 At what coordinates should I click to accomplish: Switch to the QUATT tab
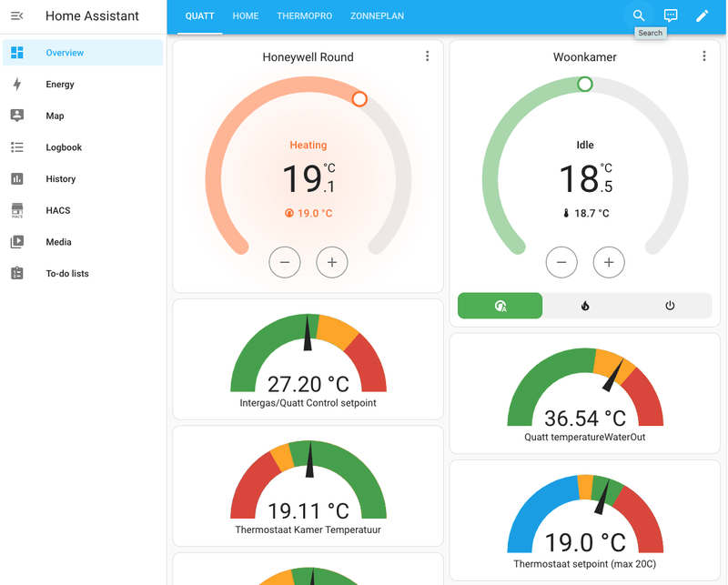click(199, 16)
